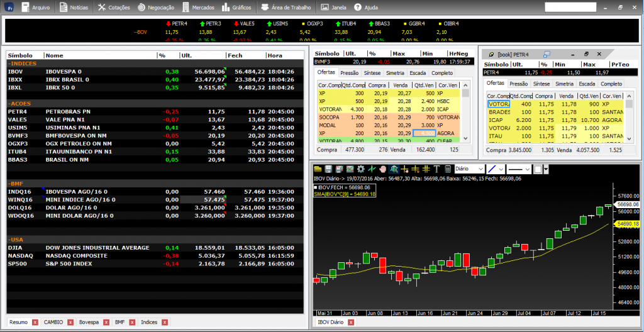Select Completo tab in PETR4 book
This screenshot has height=332, width=644.
[x=611, y=84]
